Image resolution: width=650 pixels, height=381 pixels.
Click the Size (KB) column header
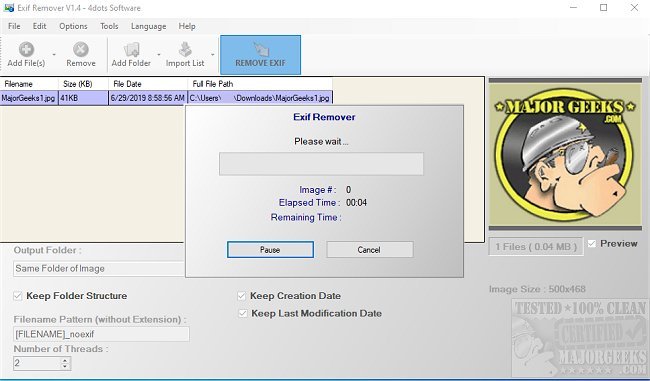coord(83,84)
